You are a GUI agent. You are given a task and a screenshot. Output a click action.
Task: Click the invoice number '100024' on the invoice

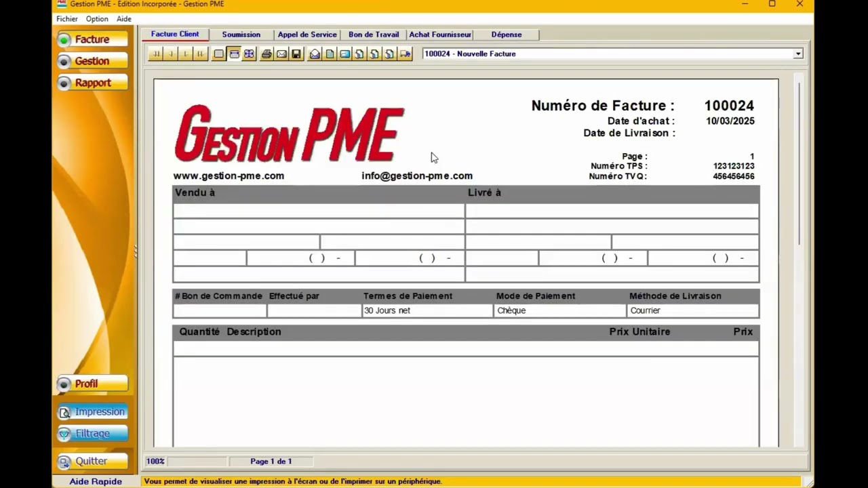point(729,106)
